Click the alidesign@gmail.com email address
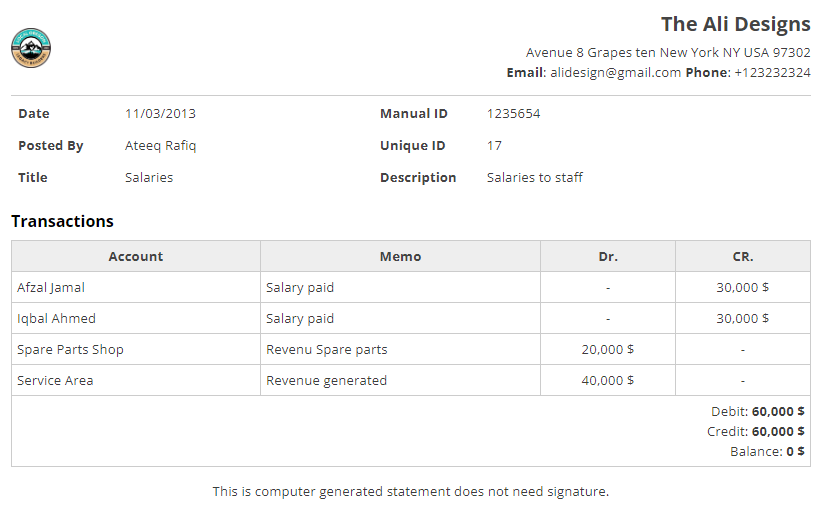The height and width of the screenshot is (508, 819). (x=613, y=73)
